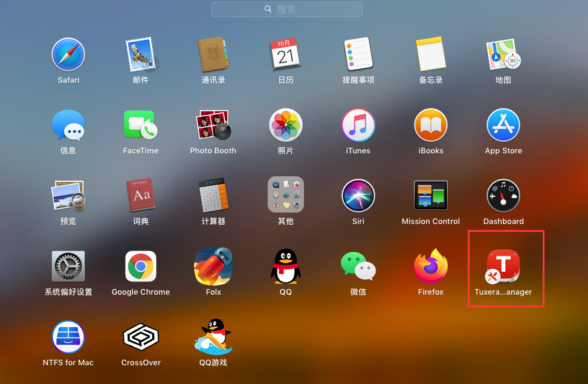Open the Folx download manager
This screenshot has height=384, width=588.
[x=213, y=266]
